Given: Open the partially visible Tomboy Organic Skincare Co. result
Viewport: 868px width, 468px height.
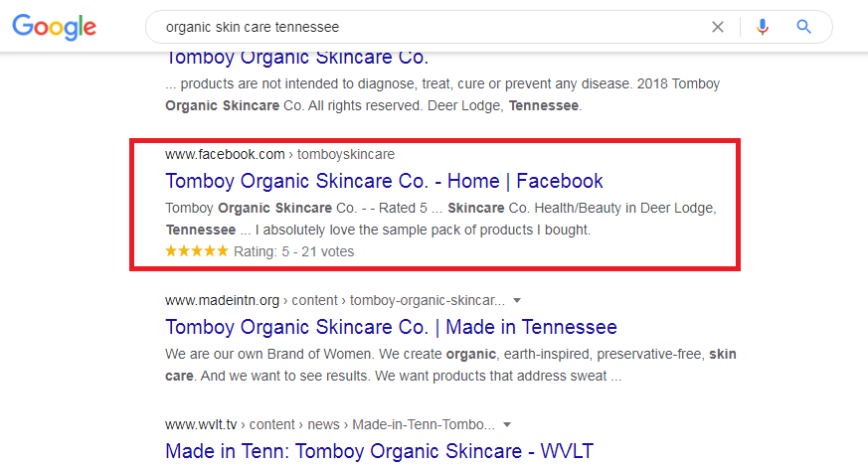Looking at the screenshot, I should (296, 59).
